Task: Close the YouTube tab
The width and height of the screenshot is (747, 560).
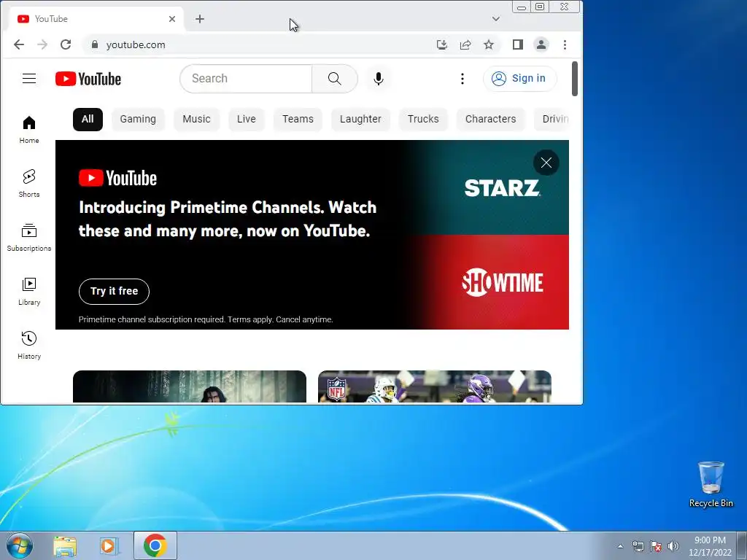Action: point(172,19)
